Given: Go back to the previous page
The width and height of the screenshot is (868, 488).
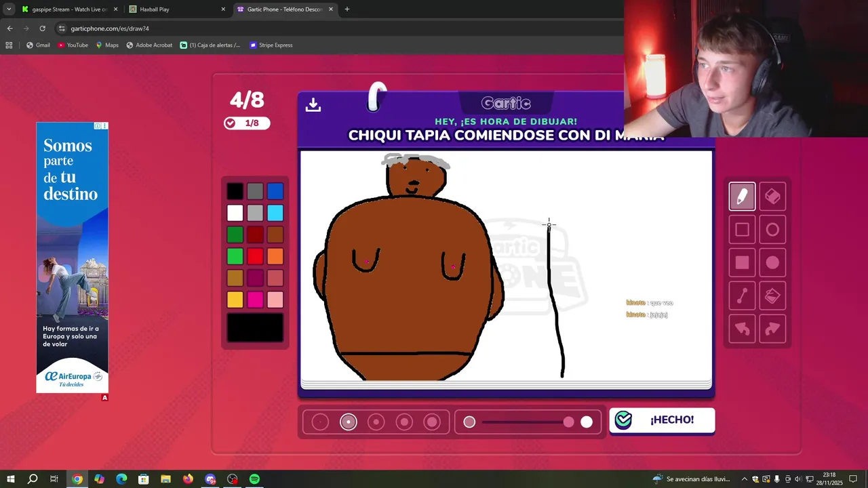Looking at the screenshot, I should tap(9, 28).
